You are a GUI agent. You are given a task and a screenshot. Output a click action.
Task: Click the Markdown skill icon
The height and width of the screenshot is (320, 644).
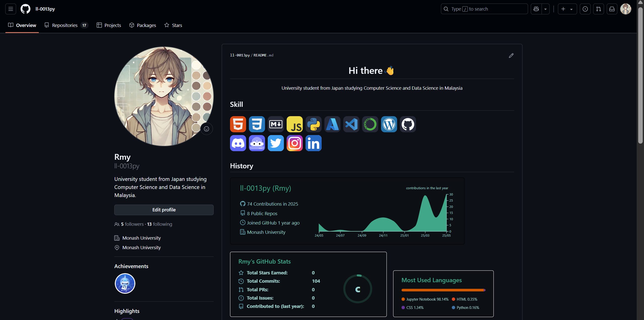[x=276, y=124]
